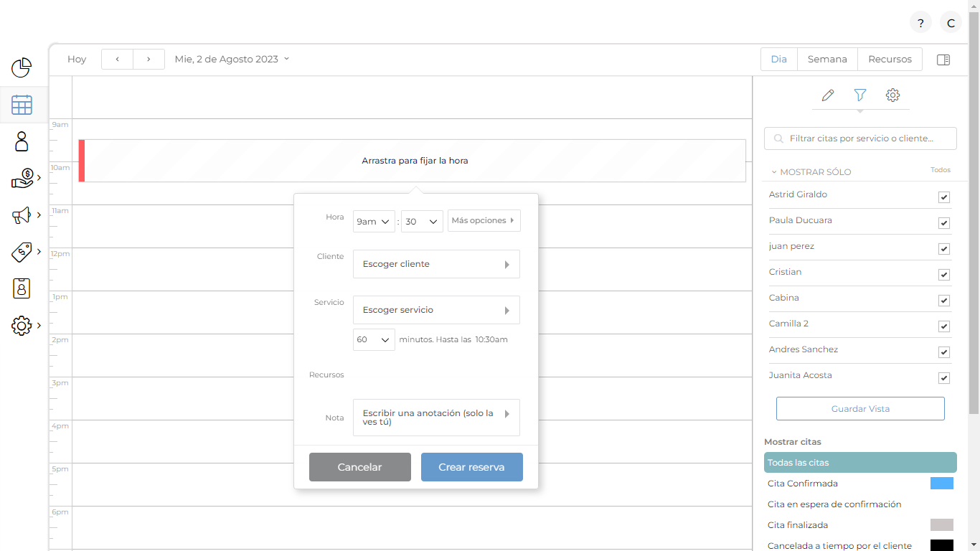The image size is (980, 551).
Task: Select Cita finalizada filter
Action: click(860, 525)
